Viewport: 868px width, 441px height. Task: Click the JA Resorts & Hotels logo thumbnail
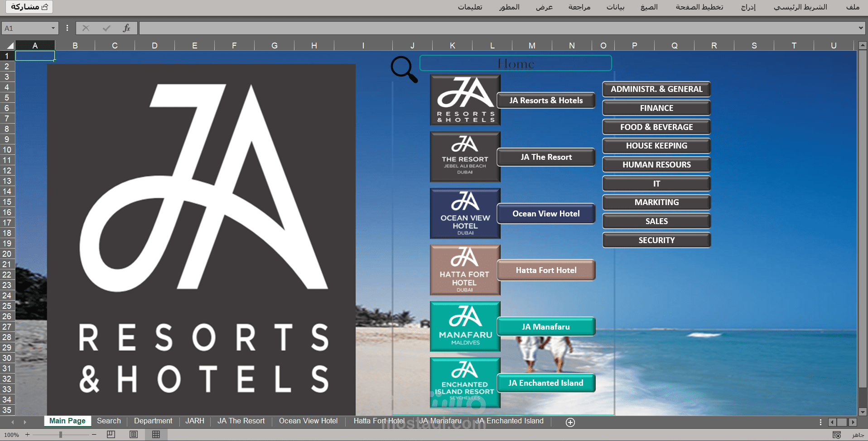(465, 100)
